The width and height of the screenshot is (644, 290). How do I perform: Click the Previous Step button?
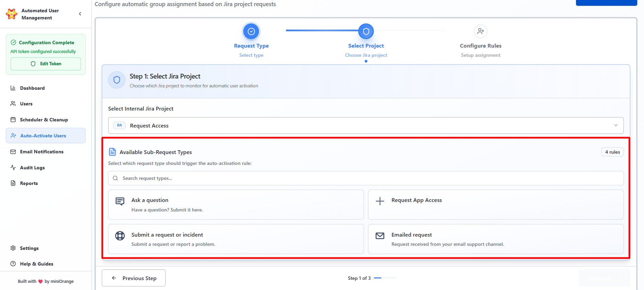[134, 278]
